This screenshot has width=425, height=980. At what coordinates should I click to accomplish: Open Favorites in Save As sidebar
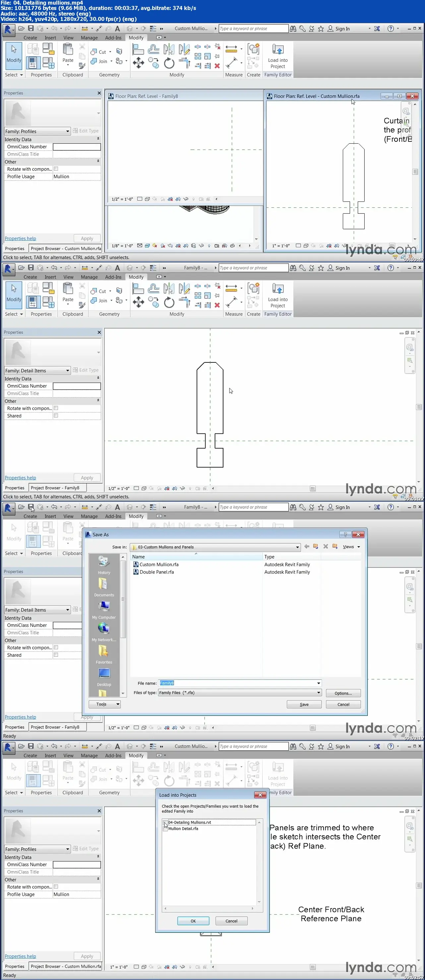[x=104, y=655]
